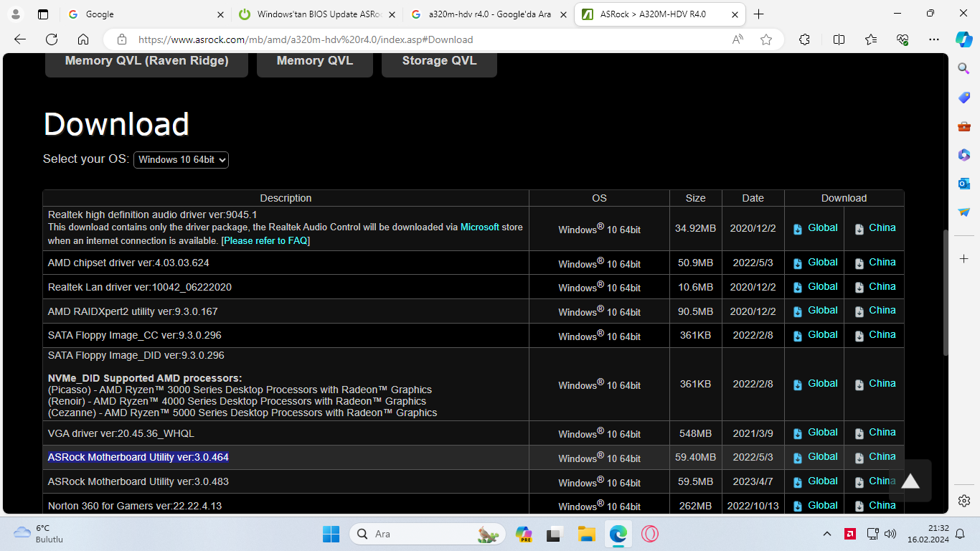Open sidebar Microsoft 365 icon
This screenshot has width=980, height=551.
[x=964, y=155]
